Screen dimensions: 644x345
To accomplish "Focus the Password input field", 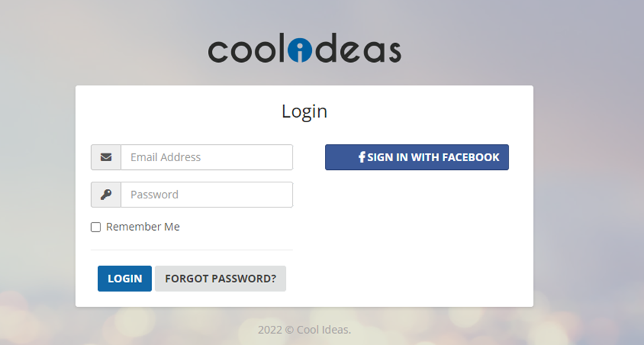I will [207, 194].
